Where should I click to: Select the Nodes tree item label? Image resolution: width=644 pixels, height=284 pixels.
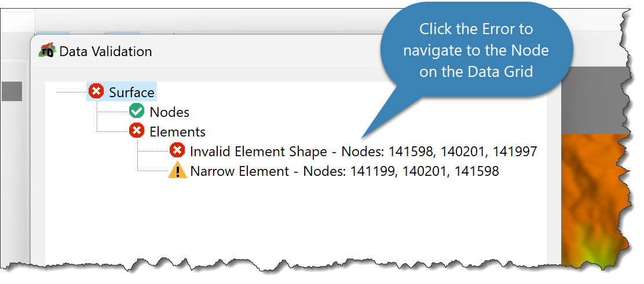pos(169,112)
